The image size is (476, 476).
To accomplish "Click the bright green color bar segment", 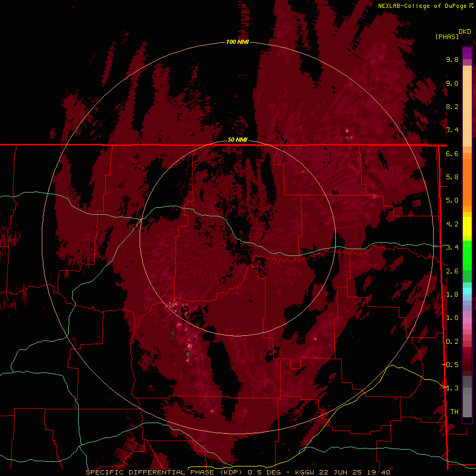I will (x=467, y=255).
